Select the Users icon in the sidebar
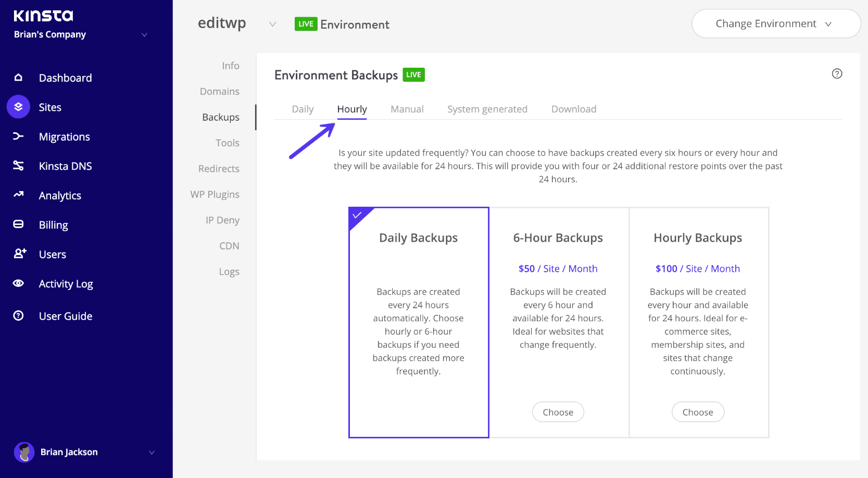The width and height of the screenshot is (868, 478). 18,254
